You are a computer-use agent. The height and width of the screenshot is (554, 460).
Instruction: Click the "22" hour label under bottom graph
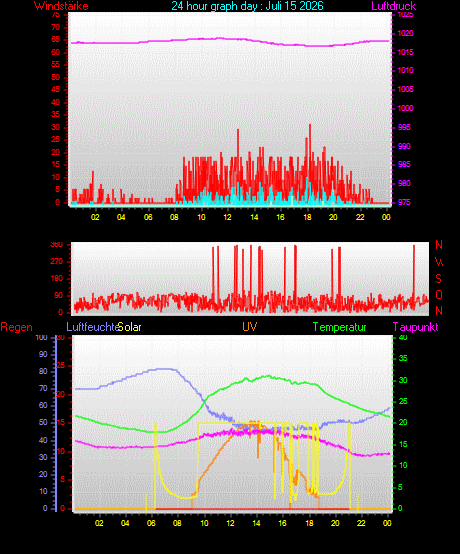[x=361, y=523]
